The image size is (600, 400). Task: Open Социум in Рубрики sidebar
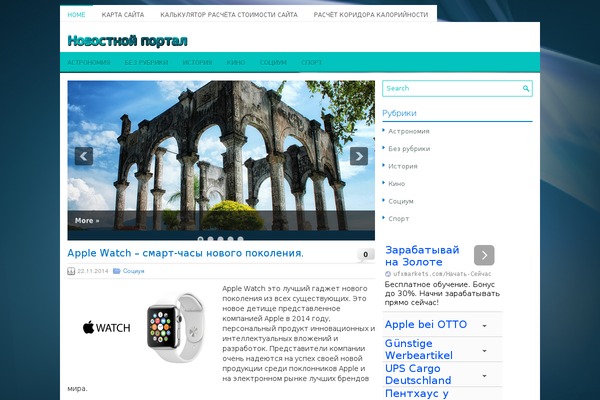click(401, 201)
